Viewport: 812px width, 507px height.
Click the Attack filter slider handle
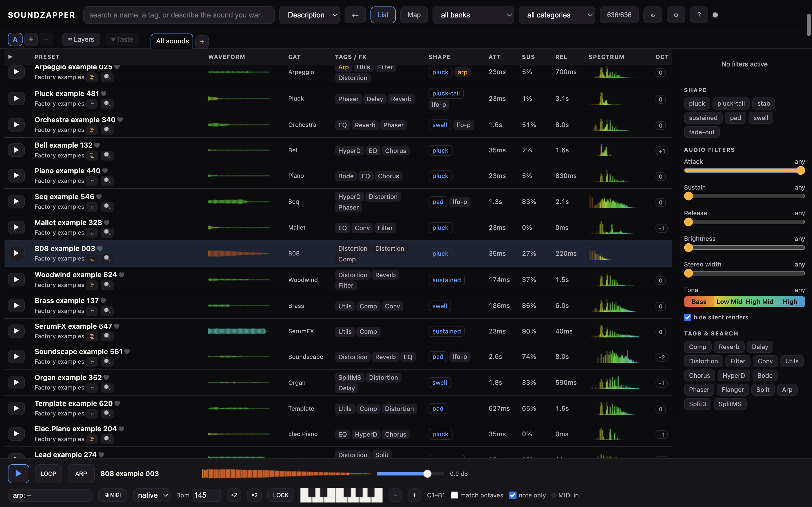(801, 171)
